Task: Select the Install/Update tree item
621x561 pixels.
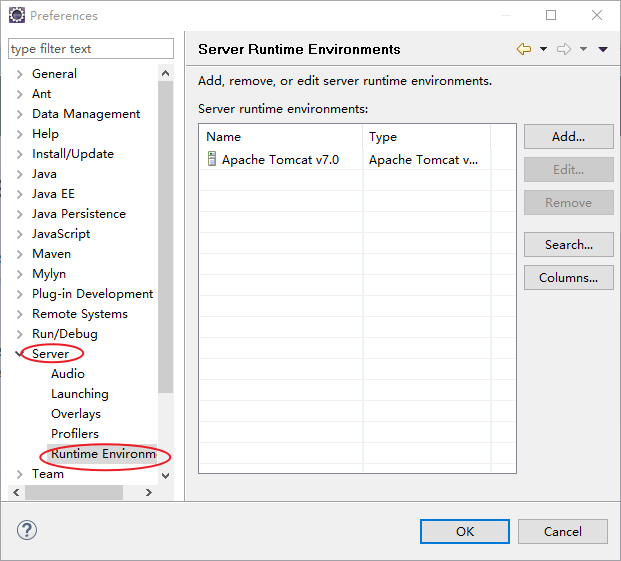Action: coord(73,154)
